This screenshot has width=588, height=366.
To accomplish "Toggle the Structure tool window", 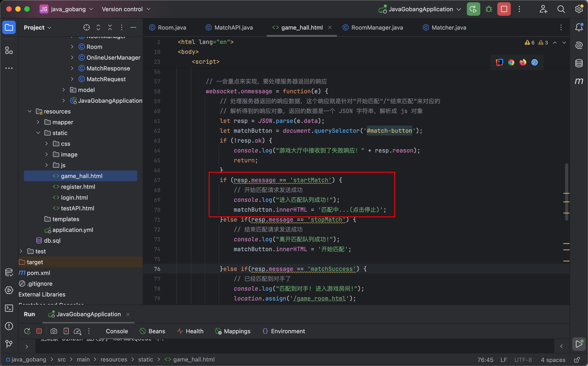I will coord(9,50).
